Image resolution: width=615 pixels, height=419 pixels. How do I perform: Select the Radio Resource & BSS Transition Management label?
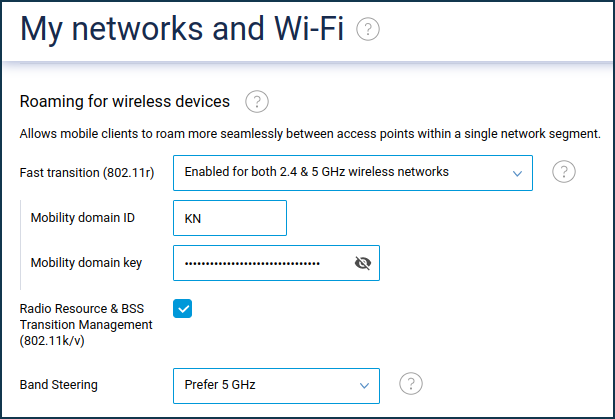click(86, 324)
